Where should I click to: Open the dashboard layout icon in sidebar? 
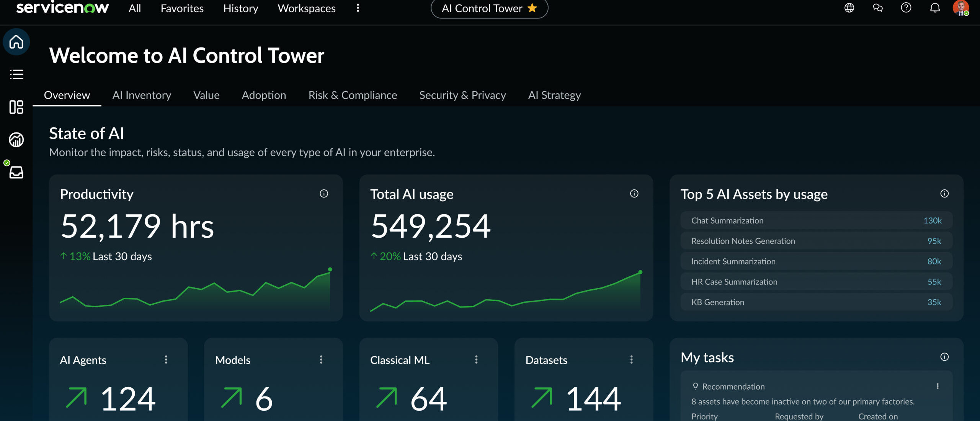coord(16,107)
